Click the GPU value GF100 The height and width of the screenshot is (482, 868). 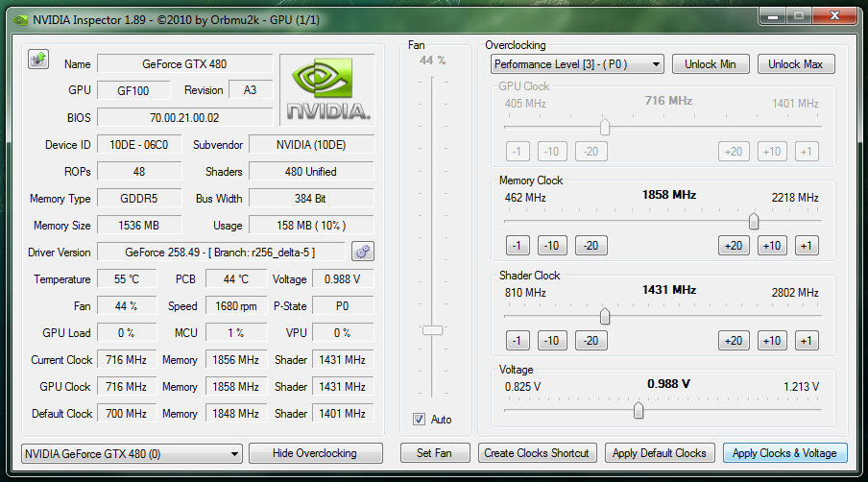coord(133,91)
